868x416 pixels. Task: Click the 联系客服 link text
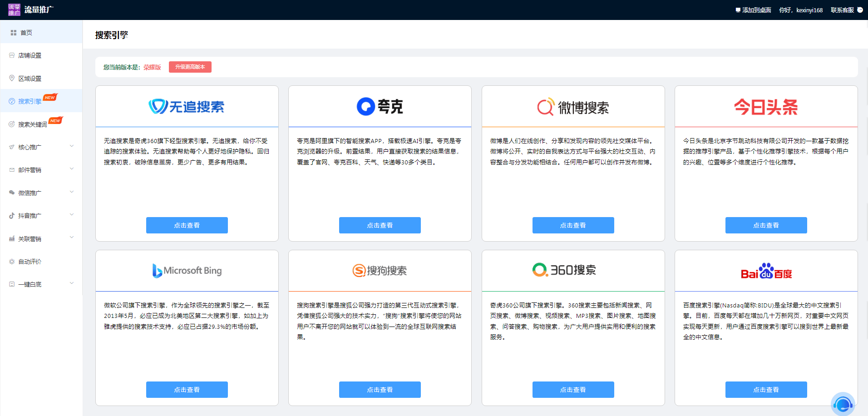(842, 10)
